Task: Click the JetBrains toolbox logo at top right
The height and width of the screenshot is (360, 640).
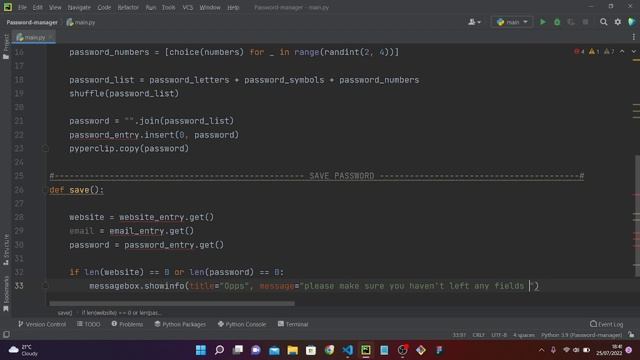Action: pyautogui.click(x=632, y=22)
